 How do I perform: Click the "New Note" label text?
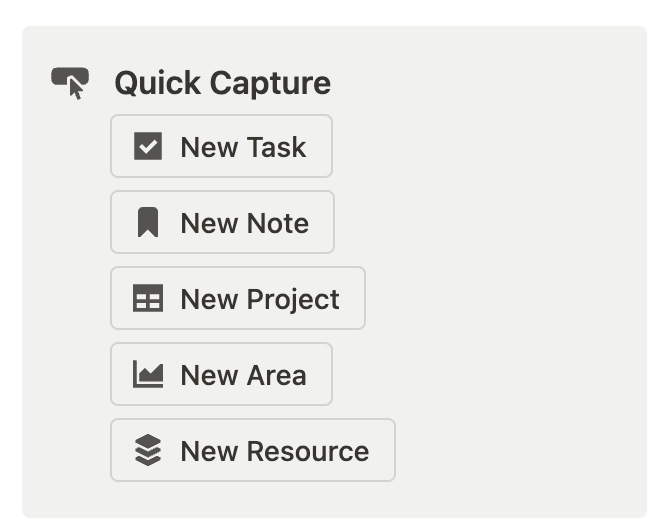[x=244, y=223]
